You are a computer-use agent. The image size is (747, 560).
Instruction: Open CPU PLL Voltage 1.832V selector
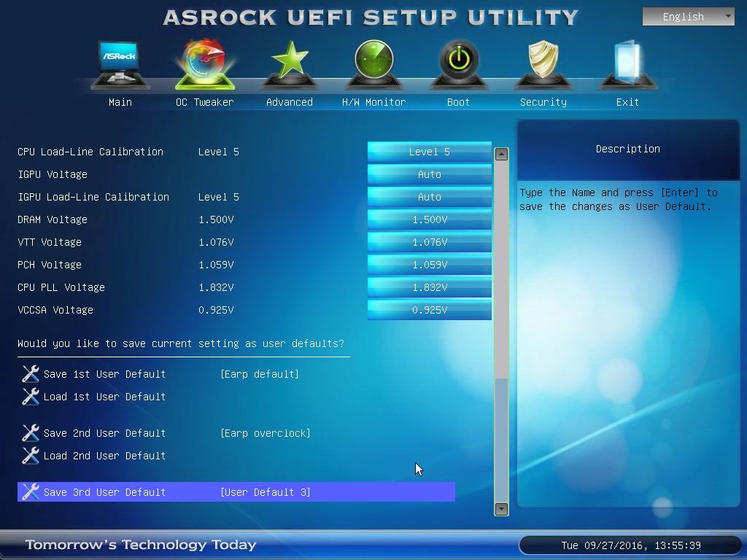429,287
